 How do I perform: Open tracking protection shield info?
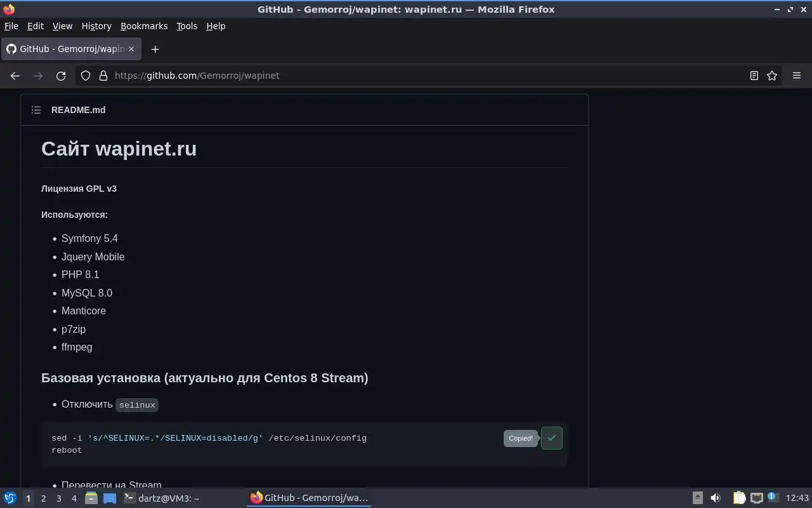pos(86,76)
